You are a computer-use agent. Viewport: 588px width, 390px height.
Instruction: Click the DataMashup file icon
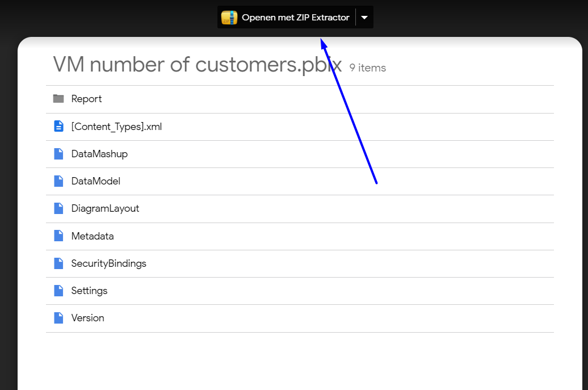point(58,154)
